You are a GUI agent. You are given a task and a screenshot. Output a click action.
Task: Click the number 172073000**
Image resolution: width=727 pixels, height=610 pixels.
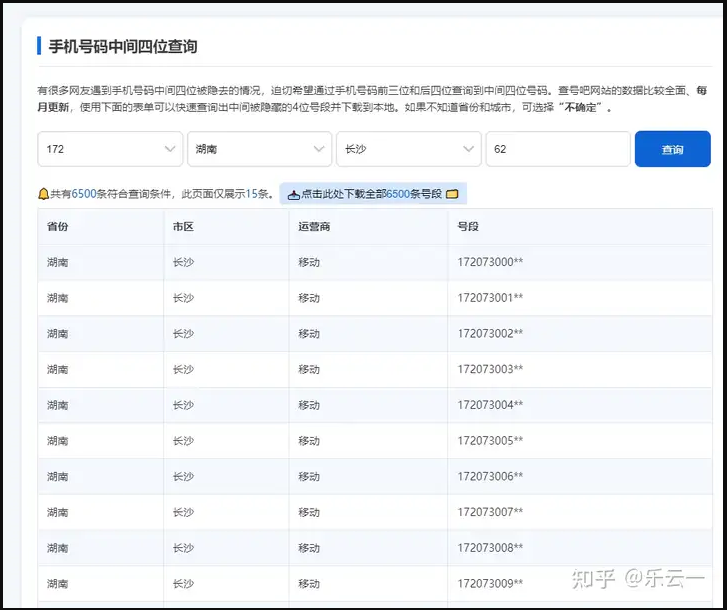click(490, 262)
